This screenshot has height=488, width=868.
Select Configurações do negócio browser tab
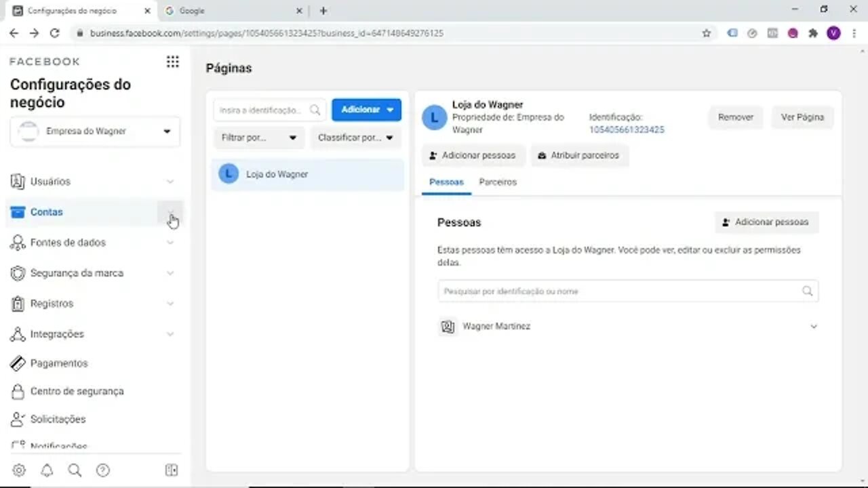(80, 11)
